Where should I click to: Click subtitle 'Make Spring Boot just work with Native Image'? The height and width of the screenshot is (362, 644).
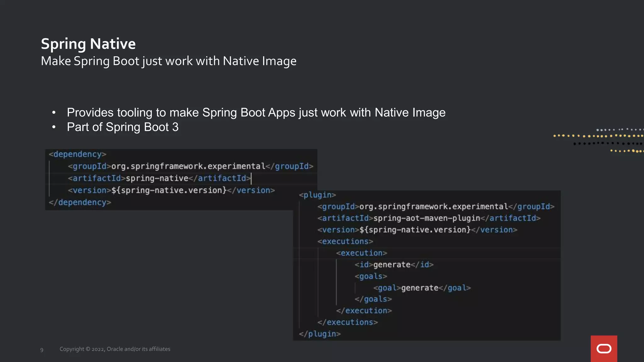click(169, 61)
